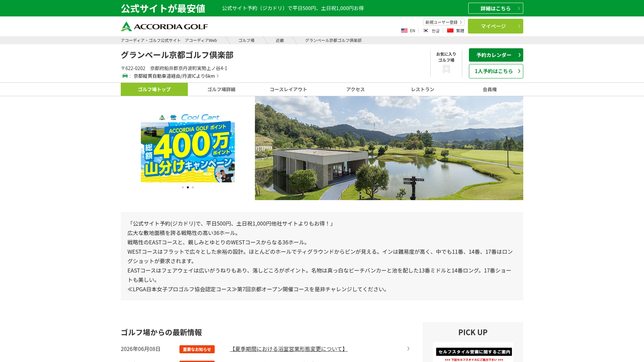
Task: Open the 400万ポイント campaign banner
Action: click(x=188, y=148)
